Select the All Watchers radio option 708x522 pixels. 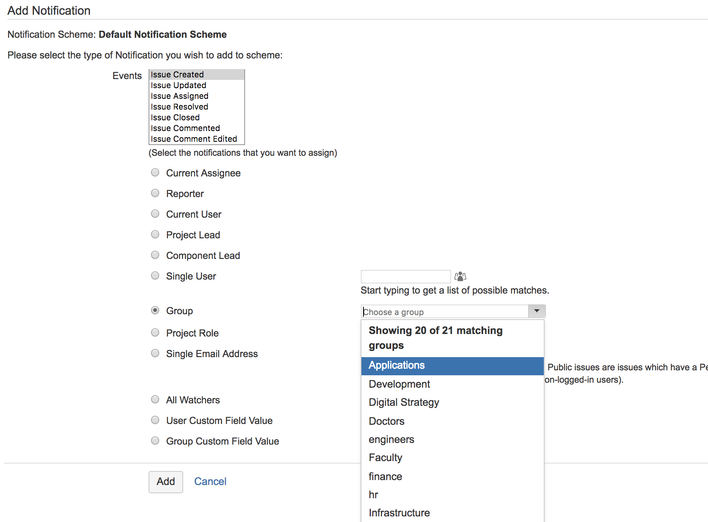[155, 399]
